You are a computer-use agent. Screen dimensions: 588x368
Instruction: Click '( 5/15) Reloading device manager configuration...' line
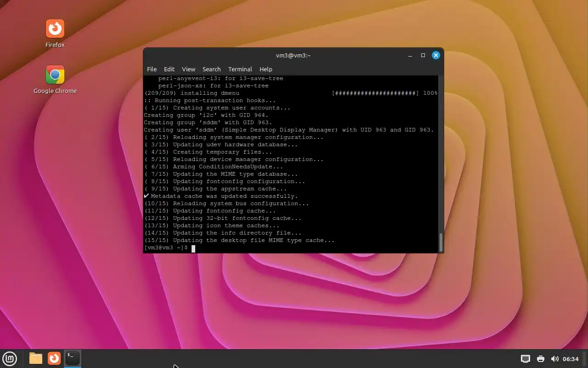pyautogui.click(x=234, y=160)
